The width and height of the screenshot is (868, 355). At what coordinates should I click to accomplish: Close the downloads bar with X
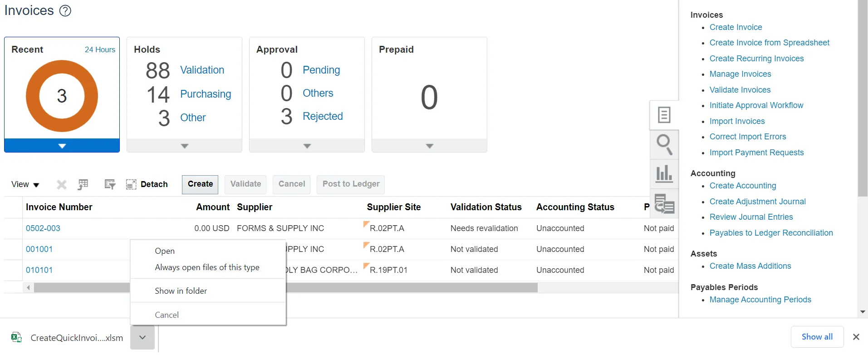pyautogui.click(x=856, y=337)
